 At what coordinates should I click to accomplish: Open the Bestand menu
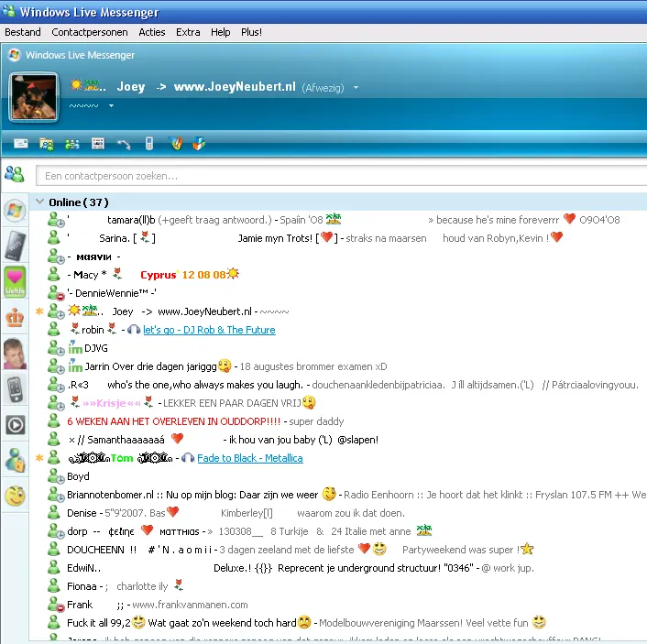tap(23, 32)
